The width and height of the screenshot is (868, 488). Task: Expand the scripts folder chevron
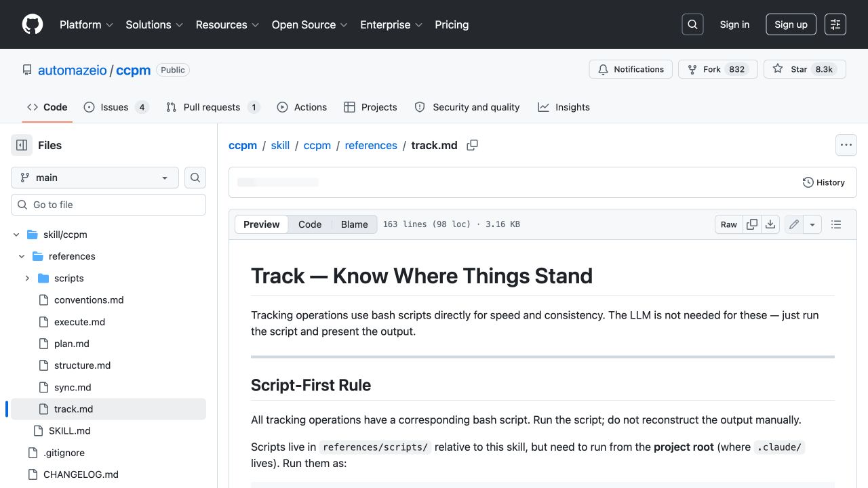tap(27, 279)
